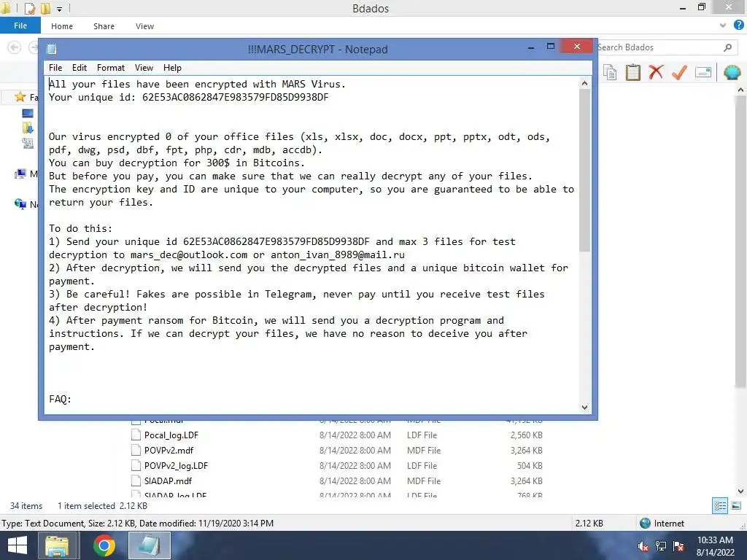The height and width of the screenshot is (560, 747).
Task: Click the globe icon in Explorer toolbar
Action: point(732,72)
